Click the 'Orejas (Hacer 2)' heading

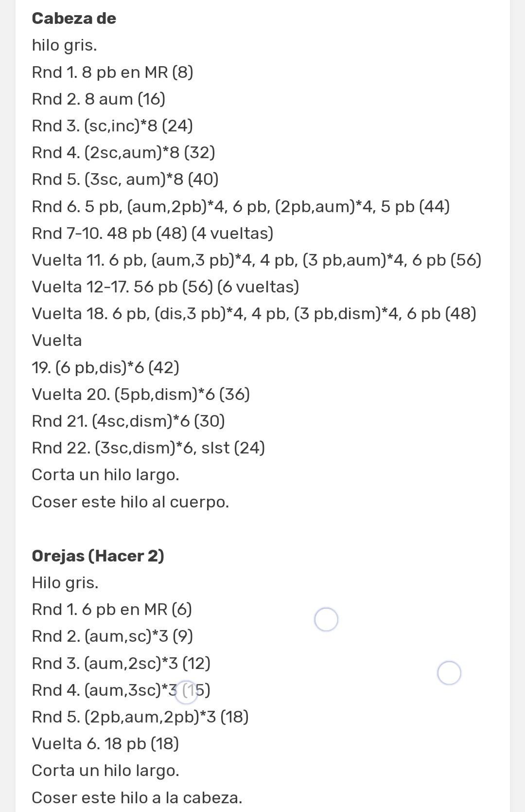pyautogui.click(x=98, y=556)
